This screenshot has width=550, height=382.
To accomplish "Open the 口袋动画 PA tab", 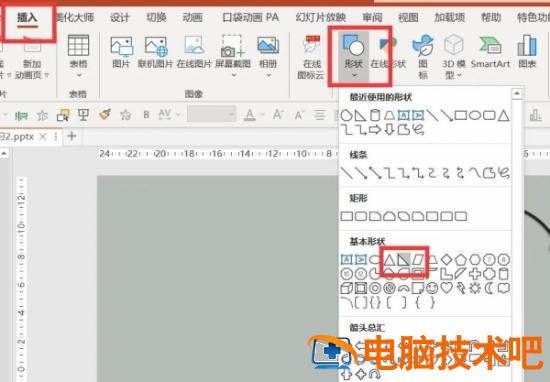I will [250, 17].
